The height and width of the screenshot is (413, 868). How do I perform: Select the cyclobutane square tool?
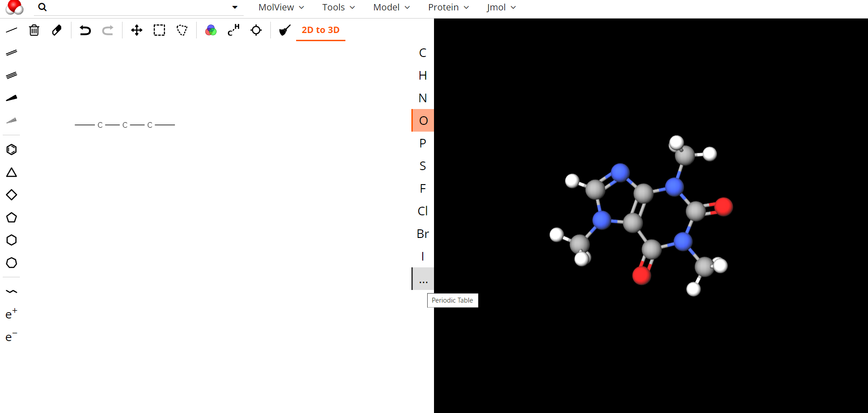11,195
